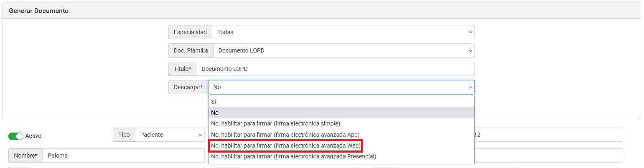Click the Especialidad dropdown chevron arrow
The height and width of the screenshot is (168, 644).
click(x=470, y=32)
